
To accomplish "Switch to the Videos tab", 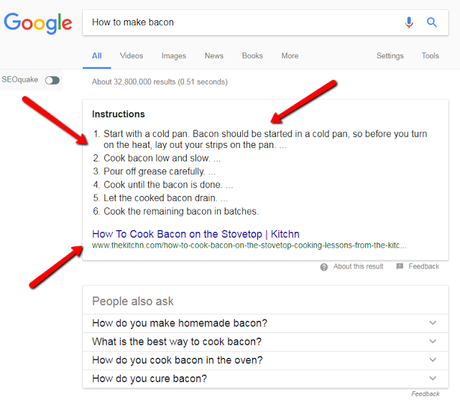I will click(131, 56).
